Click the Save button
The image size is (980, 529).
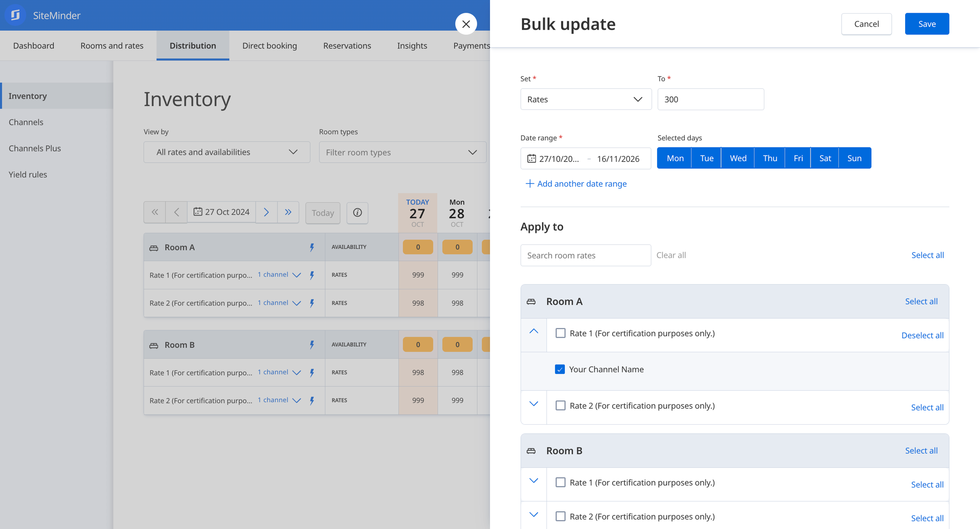coord(927,24)
